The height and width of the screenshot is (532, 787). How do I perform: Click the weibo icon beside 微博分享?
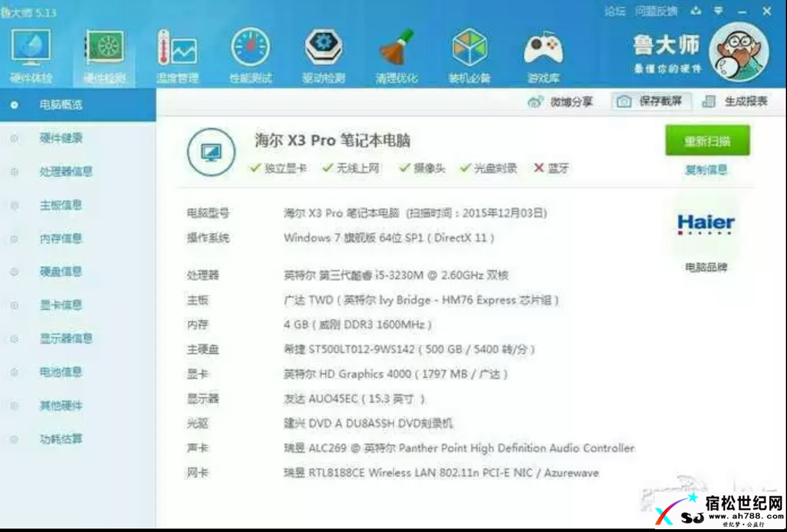535,102
